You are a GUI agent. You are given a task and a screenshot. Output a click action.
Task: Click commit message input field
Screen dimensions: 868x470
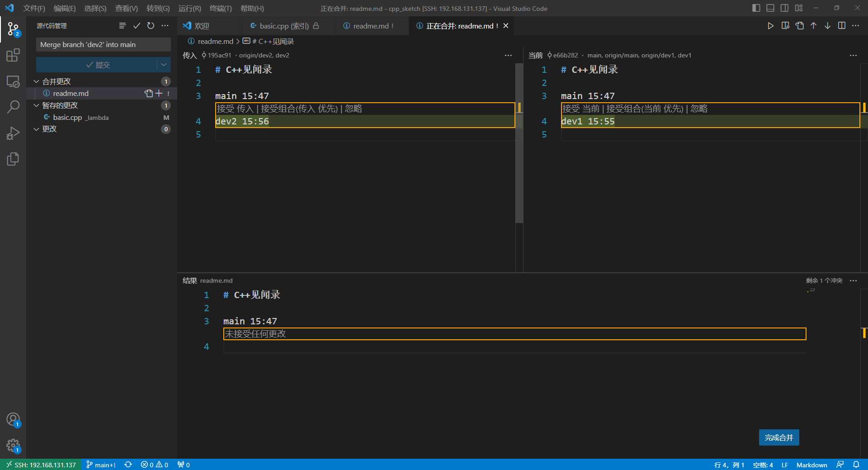[x=103, y=44]
